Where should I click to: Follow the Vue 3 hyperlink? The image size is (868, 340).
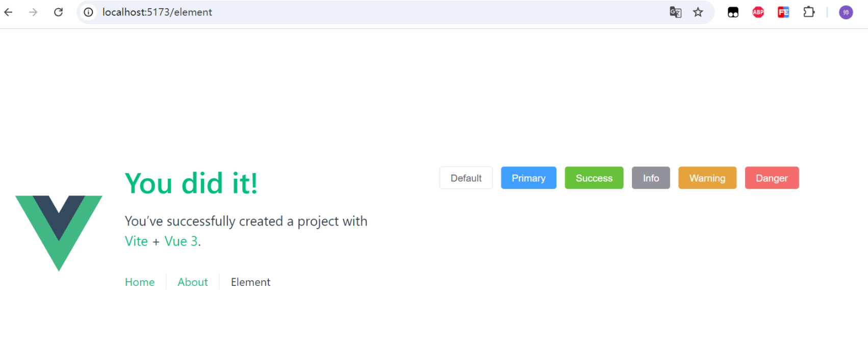pos(181,241)
